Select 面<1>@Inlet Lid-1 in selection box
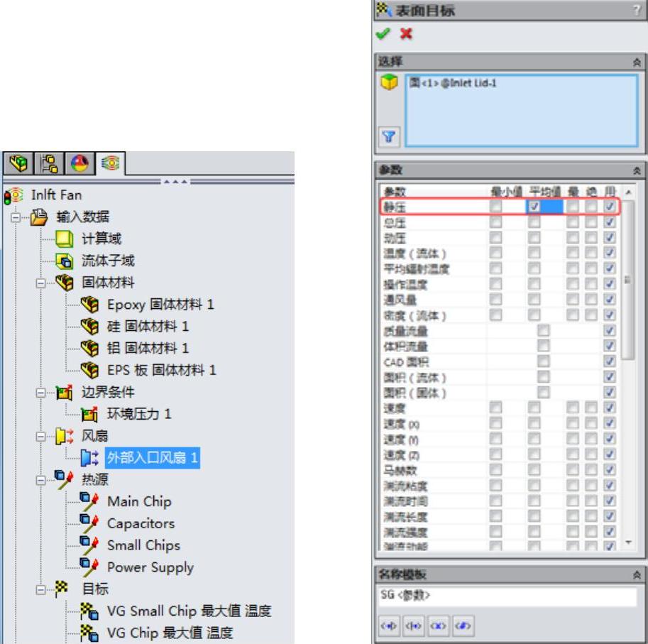Screen dimensions: 648x644 [453, 83]
